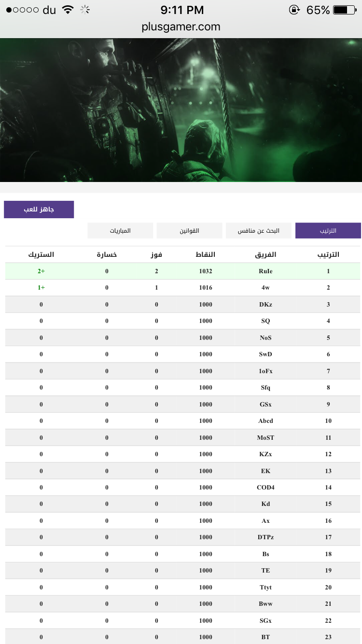The image size is (362, 644).
Task: Open the المباريات tab
Action: pyautogui.click(x=120, y=231)
